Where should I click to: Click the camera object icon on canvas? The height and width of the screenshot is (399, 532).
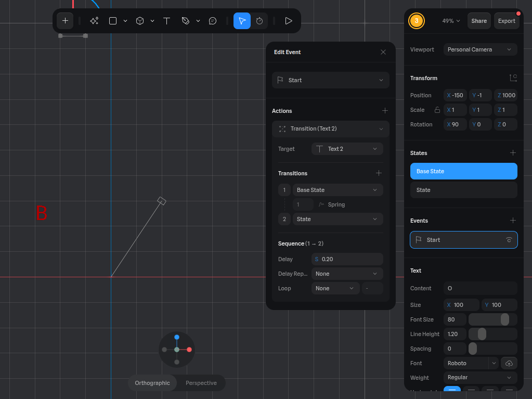click(x=162, y=201)
